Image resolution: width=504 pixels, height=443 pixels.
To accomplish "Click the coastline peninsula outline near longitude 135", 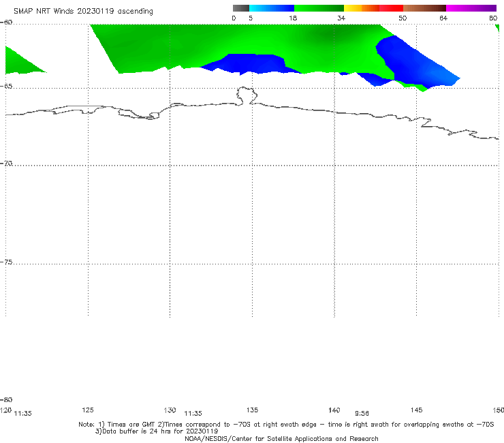I will tap(247, 95).
